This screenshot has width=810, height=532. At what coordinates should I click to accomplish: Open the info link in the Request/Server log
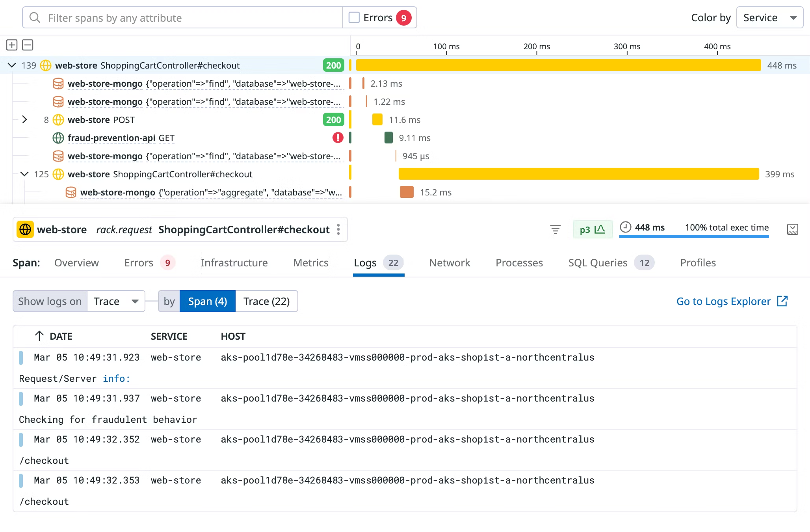pos(116,378)
